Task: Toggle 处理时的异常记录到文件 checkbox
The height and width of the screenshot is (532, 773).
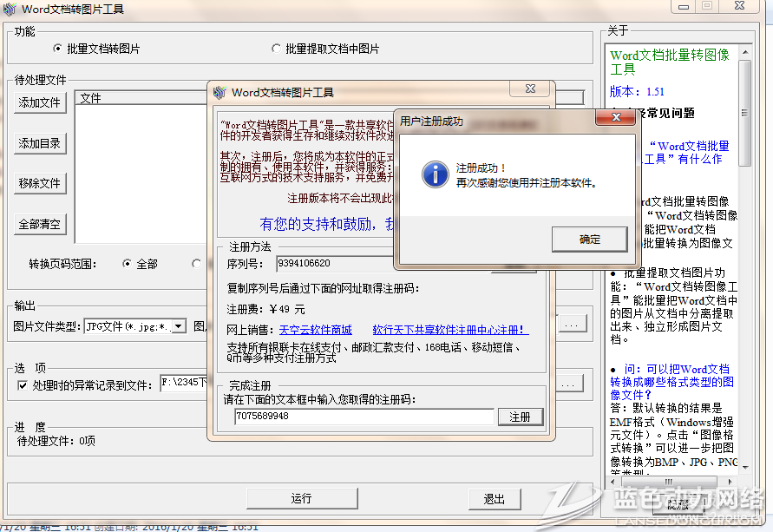Action: pyautogui.click(x=23, y=384)
